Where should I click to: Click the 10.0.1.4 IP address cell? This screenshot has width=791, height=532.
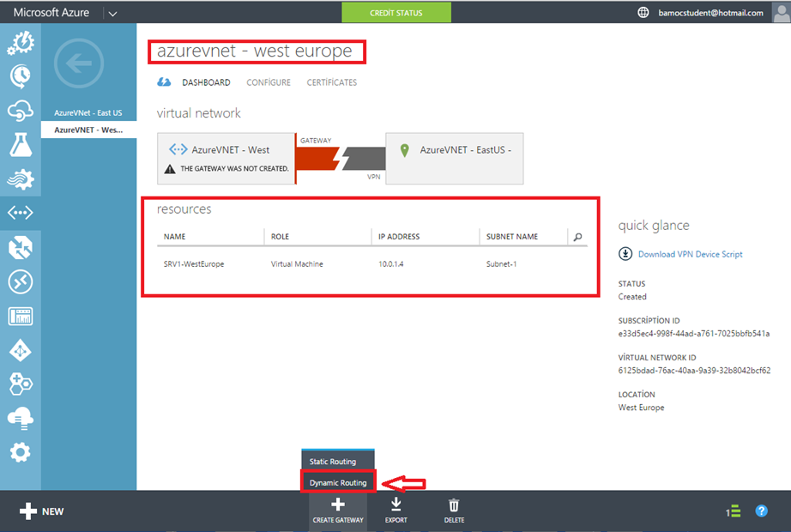[391, 264]
